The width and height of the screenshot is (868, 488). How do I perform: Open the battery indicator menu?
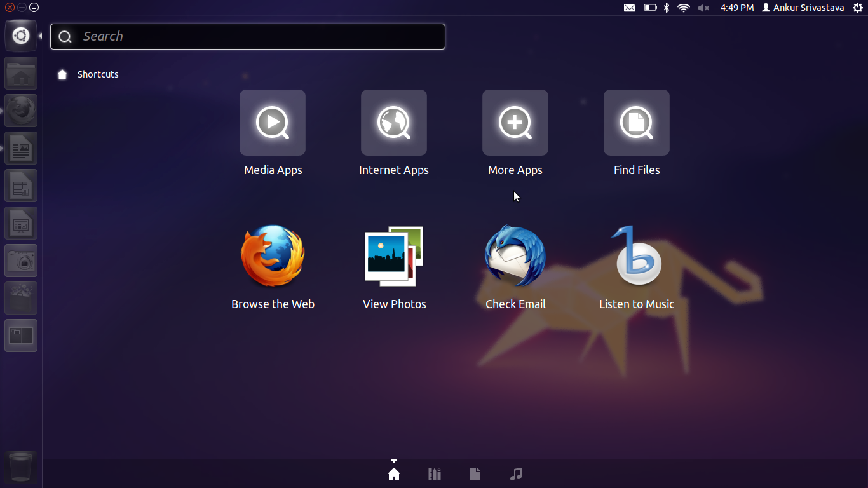(649, 8)
